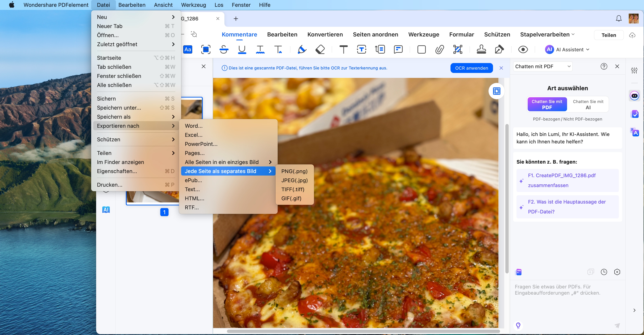Viewport: 644px width, 335px height.
Task: Ask F2 Was ist die Hauptaussage
Action: 567,207
